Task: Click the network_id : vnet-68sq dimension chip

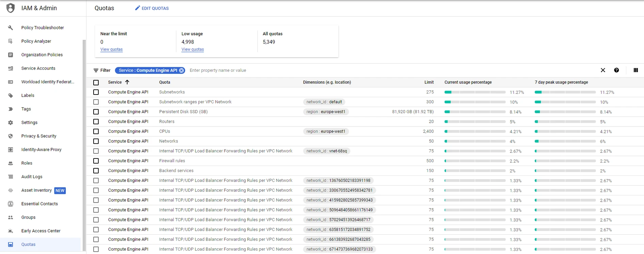Action: tap(327, 151)
